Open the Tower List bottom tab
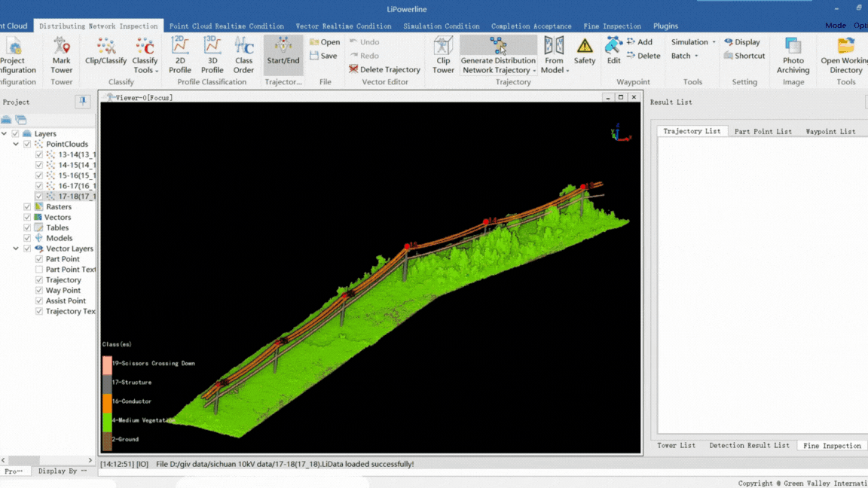Viewport: 868px width, 488px height. [x=676, y=445]
